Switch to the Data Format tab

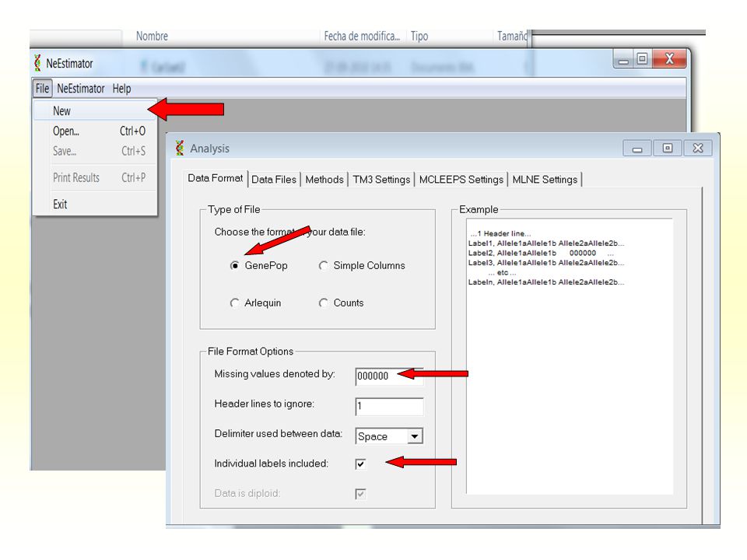[x=216, y=178]
